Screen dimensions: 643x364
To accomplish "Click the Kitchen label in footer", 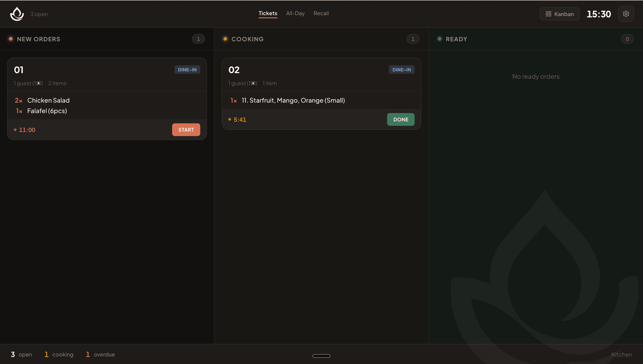I will point(622,354).
